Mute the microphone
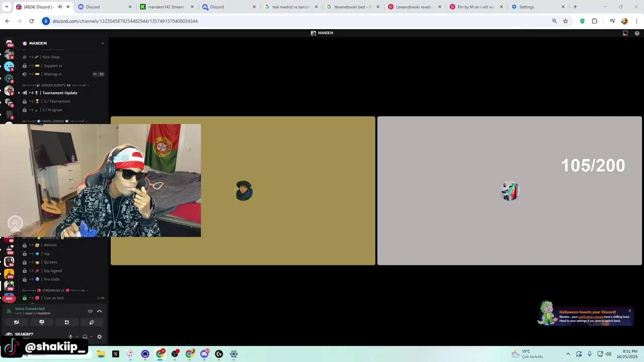Image resolution: width=644 pixels, height=362 pixels. click(x=70, y=337)
